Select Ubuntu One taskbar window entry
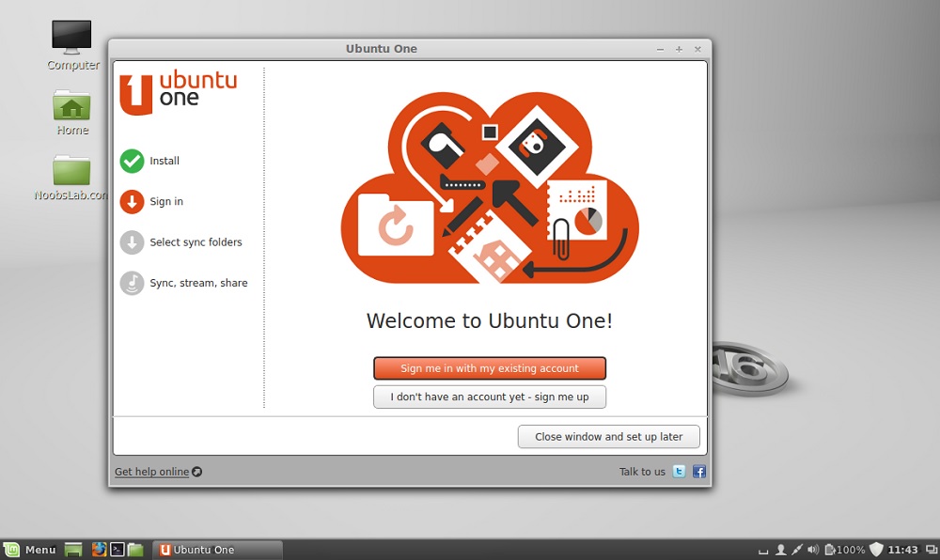The image size is (940, 560). click(x=217, y=550)
